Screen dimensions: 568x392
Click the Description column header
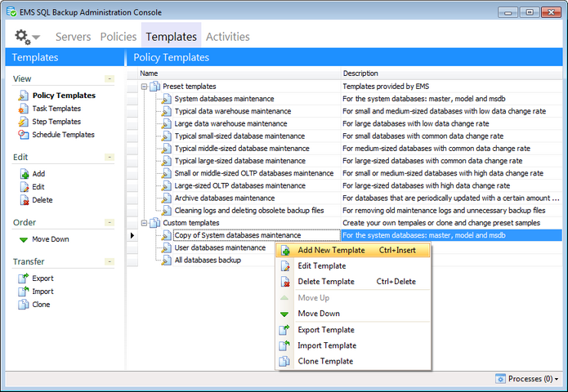(x=452, y=73)
